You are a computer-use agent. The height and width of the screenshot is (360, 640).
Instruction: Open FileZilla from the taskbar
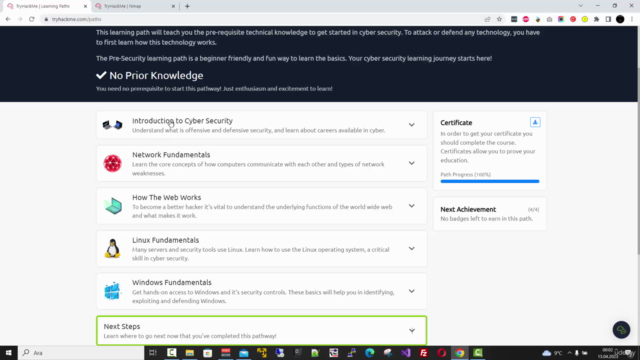click(423, 353)
